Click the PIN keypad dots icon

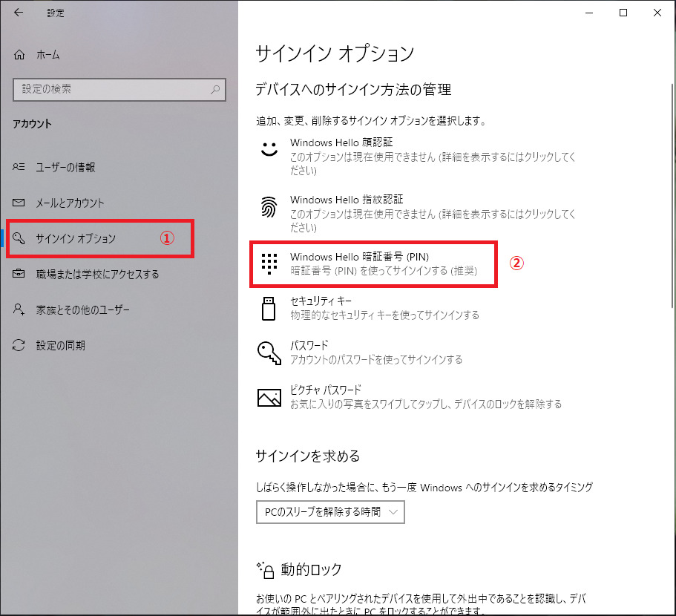click(x=269, y=263)
